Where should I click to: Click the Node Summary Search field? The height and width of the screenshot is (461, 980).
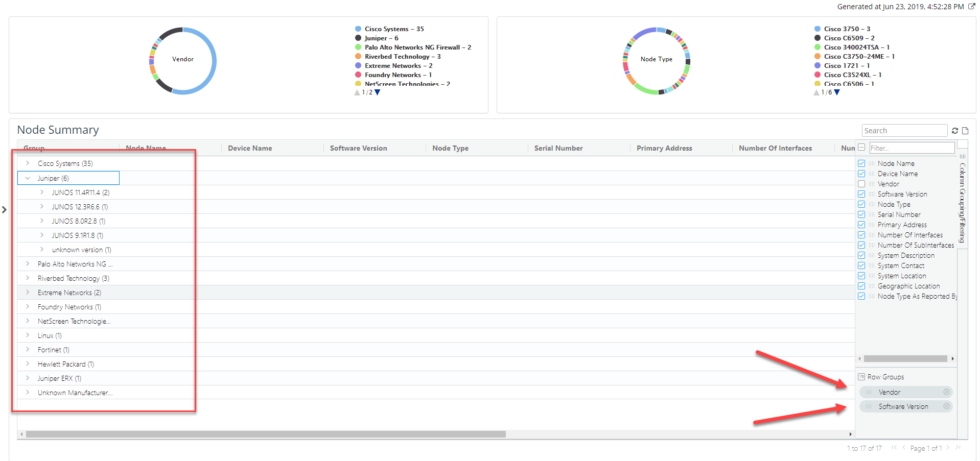(904, 131)
